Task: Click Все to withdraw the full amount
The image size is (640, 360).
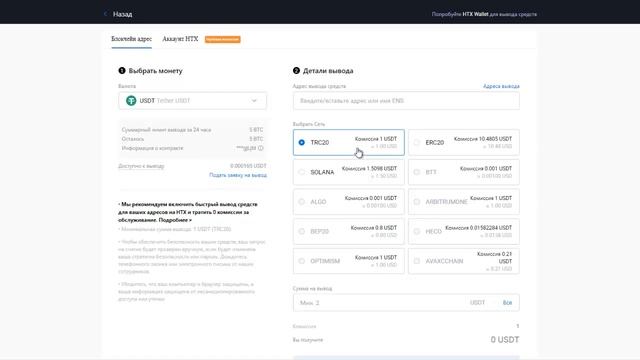Action: point(507,302)
